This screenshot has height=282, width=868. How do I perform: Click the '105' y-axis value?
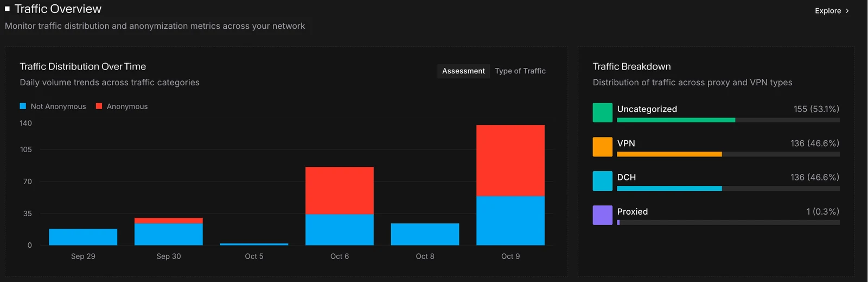(x=26, y=149)
